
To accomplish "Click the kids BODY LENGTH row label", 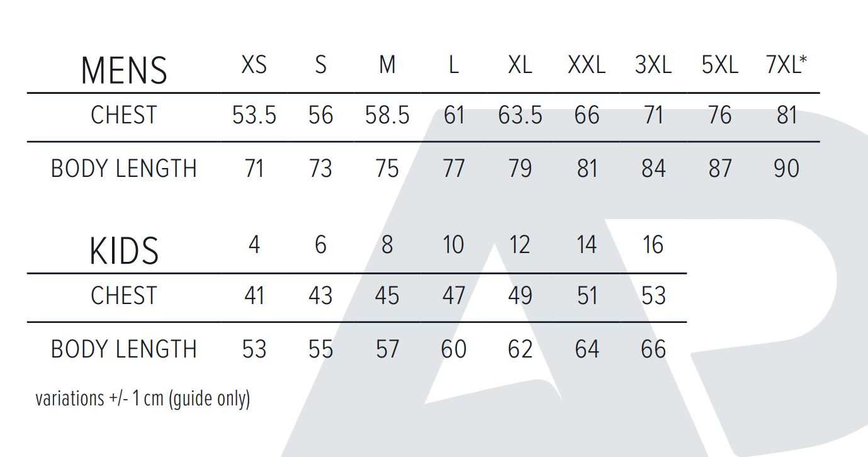I will (124, 349).
